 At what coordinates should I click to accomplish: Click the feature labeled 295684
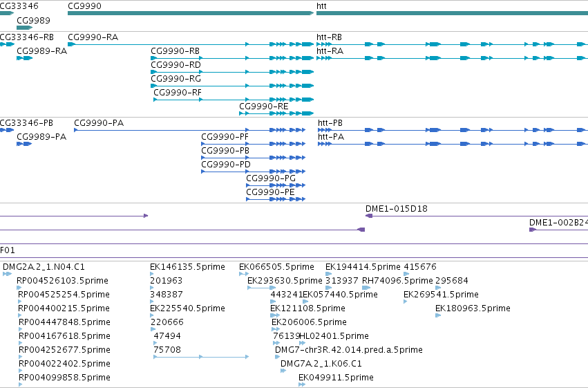pos(438,288)
